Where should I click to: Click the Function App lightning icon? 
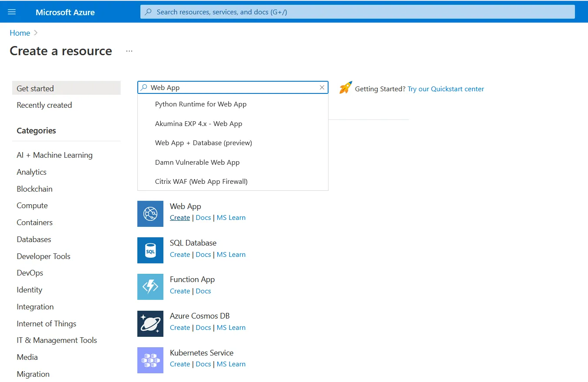click(x=150, y=286)
